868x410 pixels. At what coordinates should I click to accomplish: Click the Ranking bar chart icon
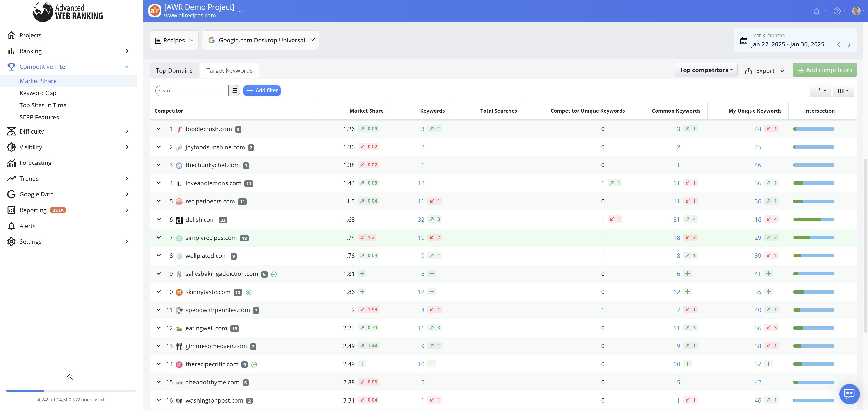tap(12, 51)
